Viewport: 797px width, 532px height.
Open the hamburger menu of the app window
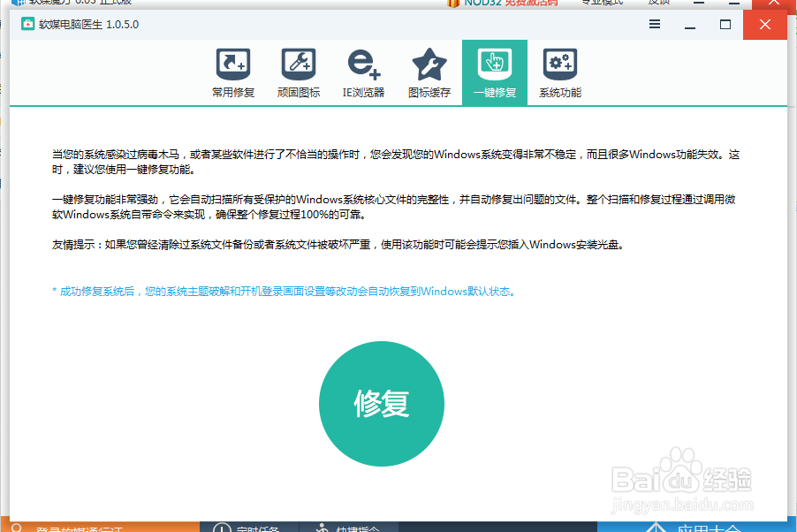pyautogui.click(x=654, y=25)
